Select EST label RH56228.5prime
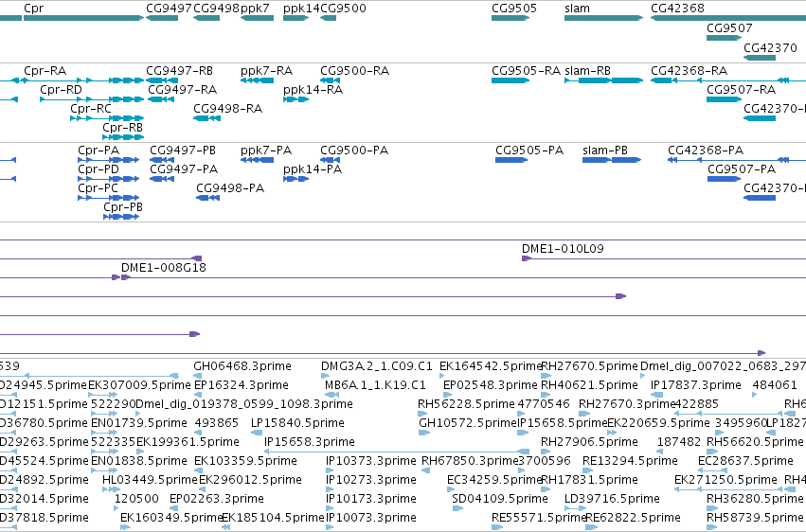The height and width of the screenshot is (532, 806). [466, 404]
